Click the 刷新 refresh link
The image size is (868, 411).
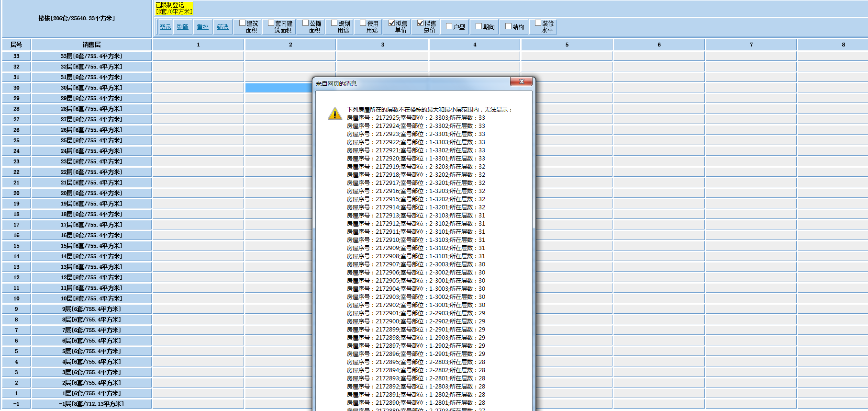[183, 27]
